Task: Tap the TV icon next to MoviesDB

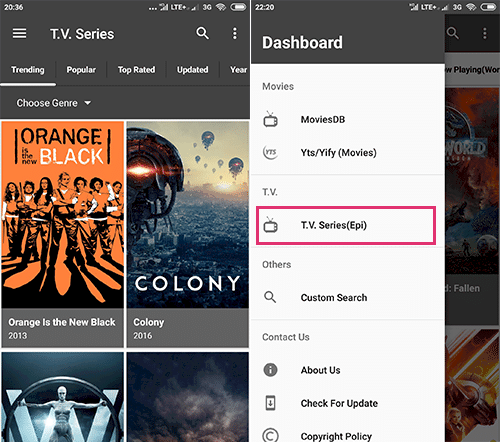Action: 270,119
